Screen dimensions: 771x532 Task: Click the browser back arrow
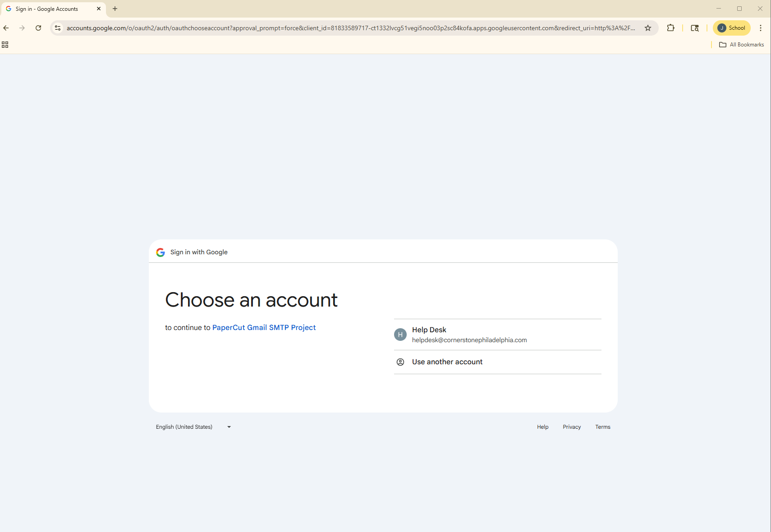(x=6, y=28)
